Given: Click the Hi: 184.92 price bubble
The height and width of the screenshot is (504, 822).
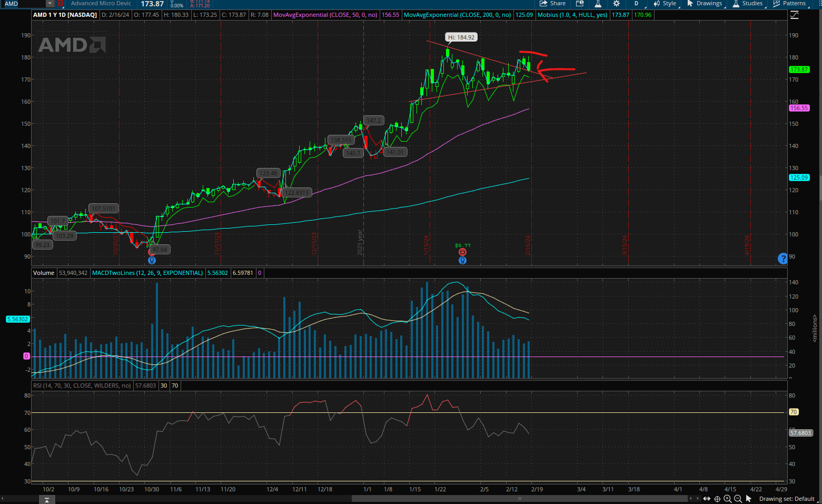Looking at the screenshot, I should click(461, 37).
